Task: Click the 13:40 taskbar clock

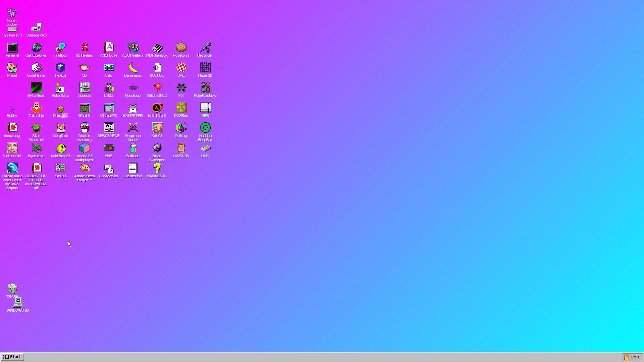Action: [635, 357]
